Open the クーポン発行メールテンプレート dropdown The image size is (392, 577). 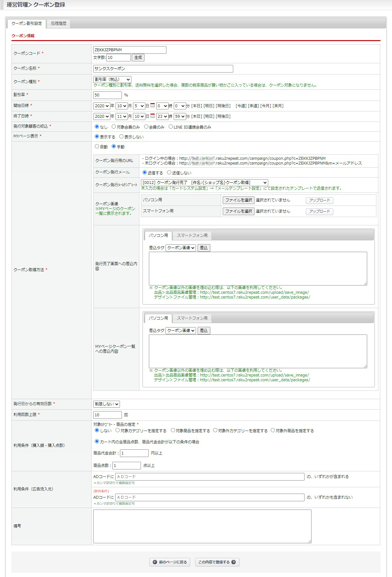[205, 183]
